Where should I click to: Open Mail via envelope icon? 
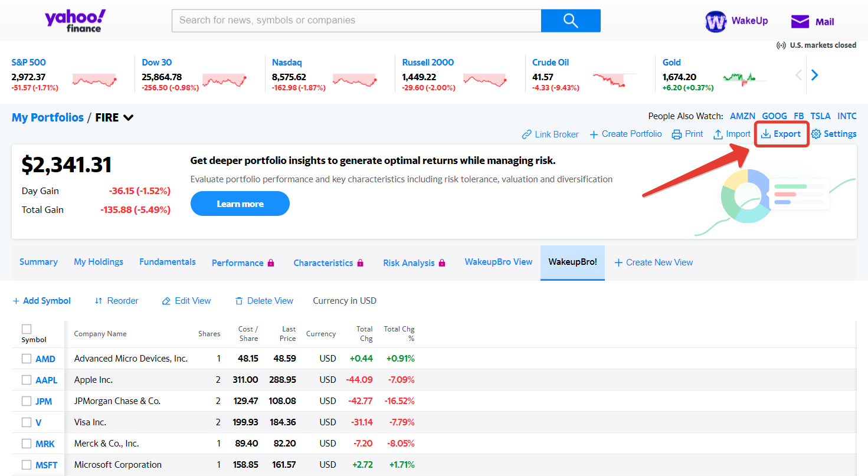point(800,22)
